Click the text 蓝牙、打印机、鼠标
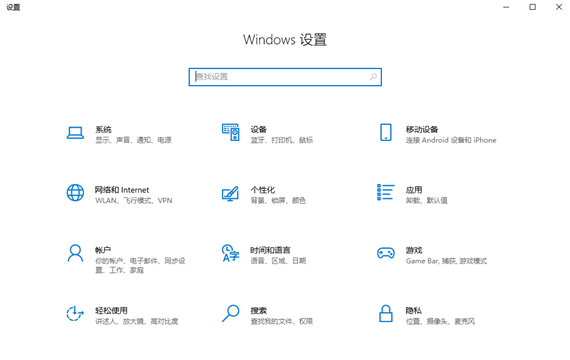Screen dimensions: 570x360 (282, 140)
